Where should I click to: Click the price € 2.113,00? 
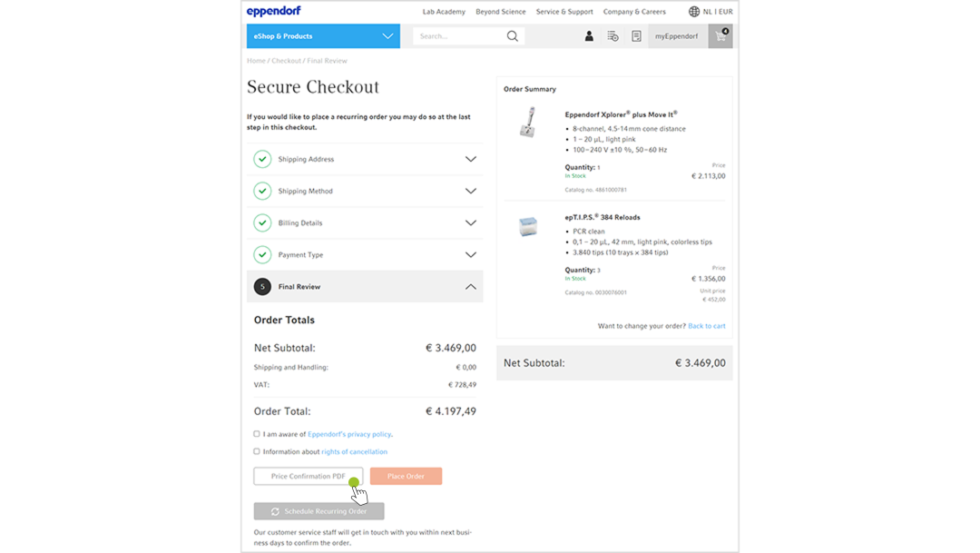(708, 176)
